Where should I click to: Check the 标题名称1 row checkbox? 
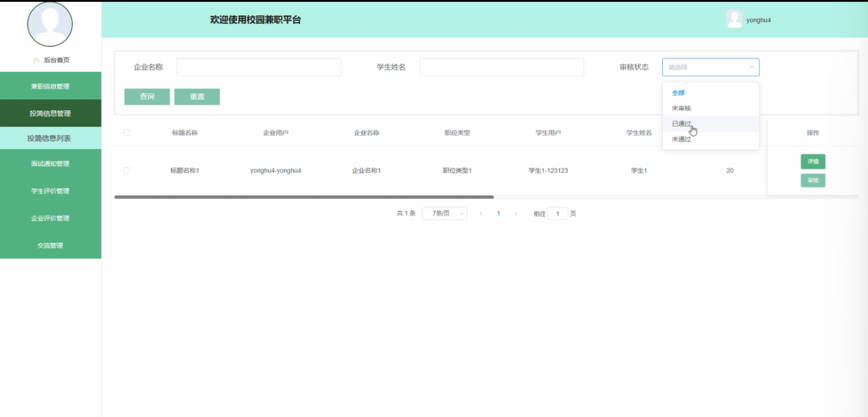click(126, 171)
